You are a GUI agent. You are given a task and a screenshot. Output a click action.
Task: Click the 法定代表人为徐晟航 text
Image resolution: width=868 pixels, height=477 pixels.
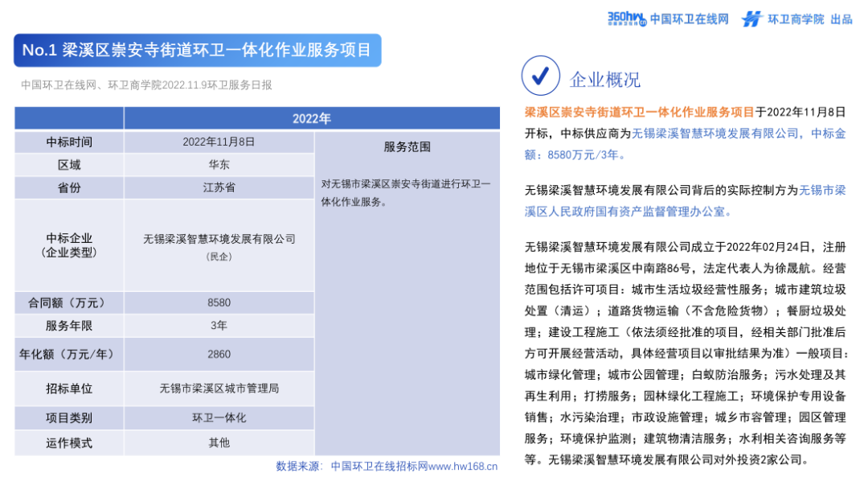[757, 268]
